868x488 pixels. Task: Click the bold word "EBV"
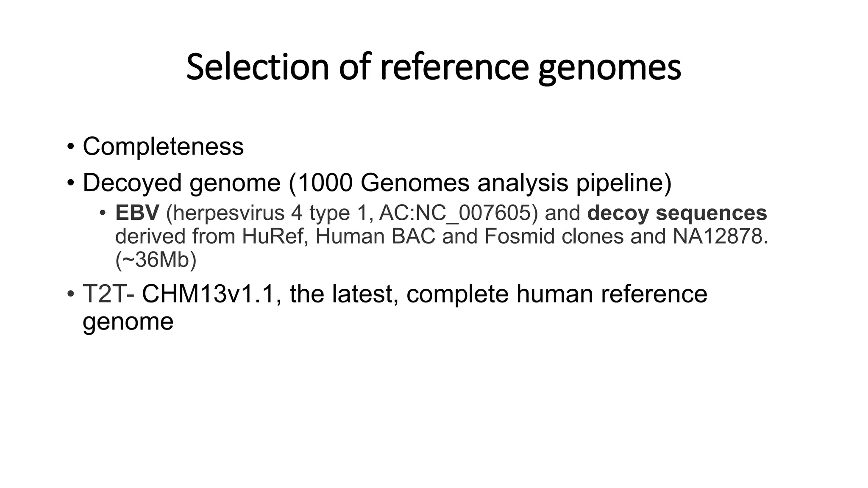(137, 213)
